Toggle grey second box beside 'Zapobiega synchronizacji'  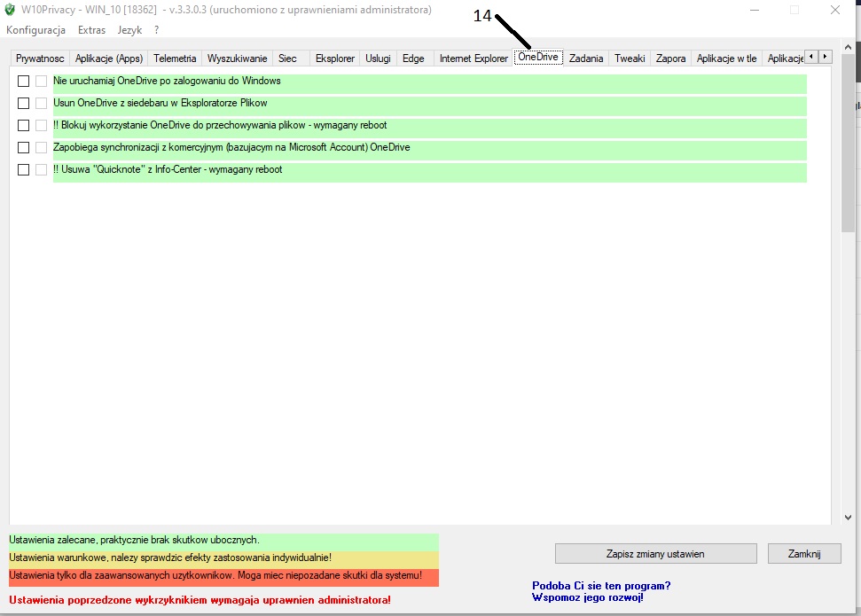tap(41, 148)
